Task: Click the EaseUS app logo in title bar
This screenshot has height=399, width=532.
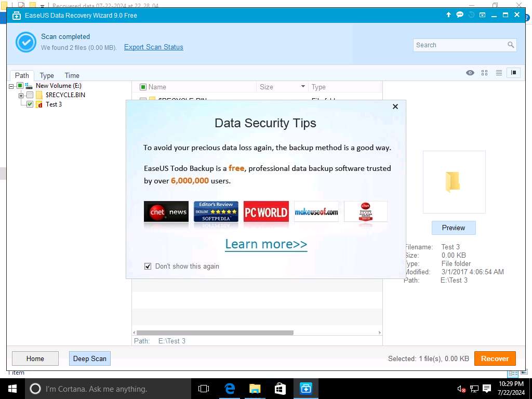Action: point(17,15)
